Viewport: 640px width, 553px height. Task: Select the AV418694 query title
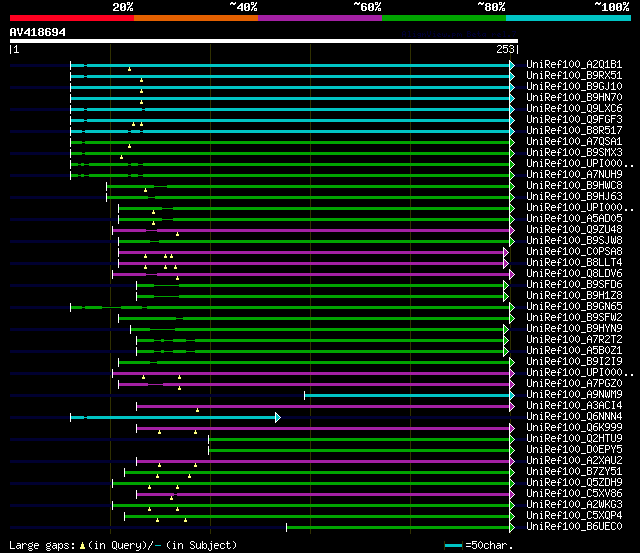click(38, 32)
